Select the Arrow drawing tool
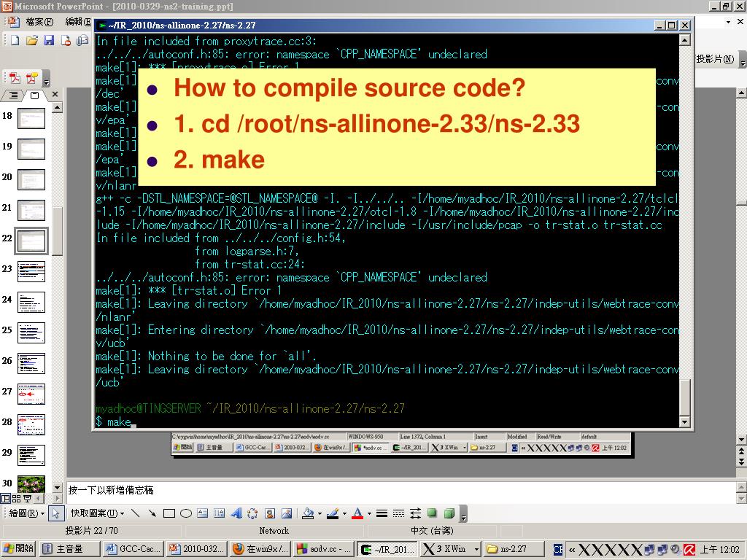Screen dimensions: 747x560 coord(152,513)
